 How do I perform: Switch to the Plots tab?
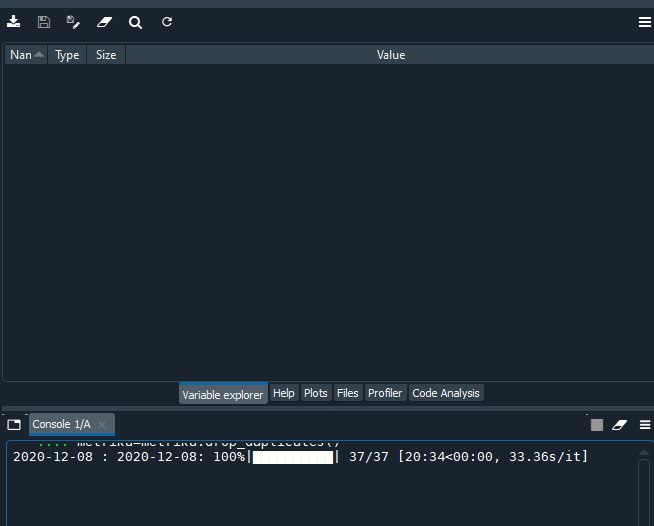tap(315, 393)
